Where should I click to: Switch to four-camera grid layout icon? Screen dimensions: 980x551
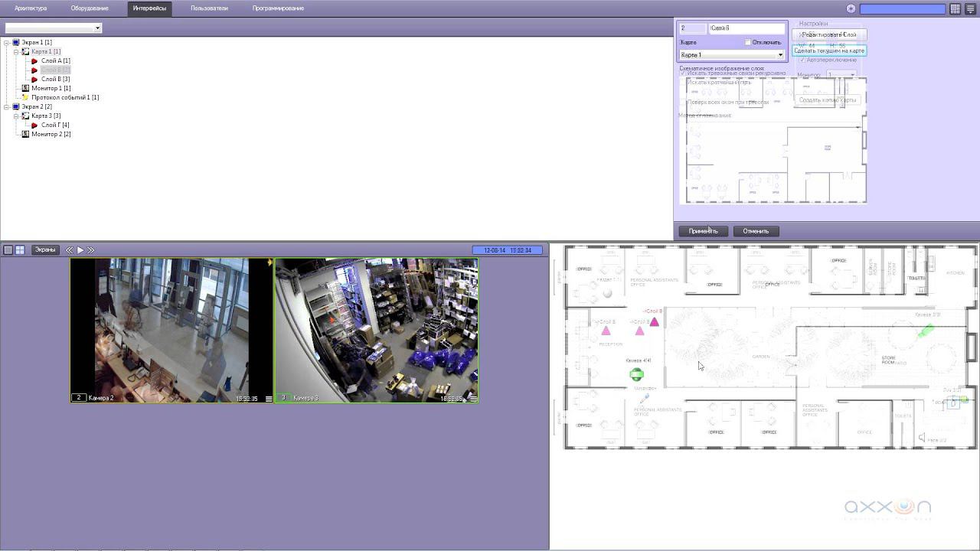[20, 250]
